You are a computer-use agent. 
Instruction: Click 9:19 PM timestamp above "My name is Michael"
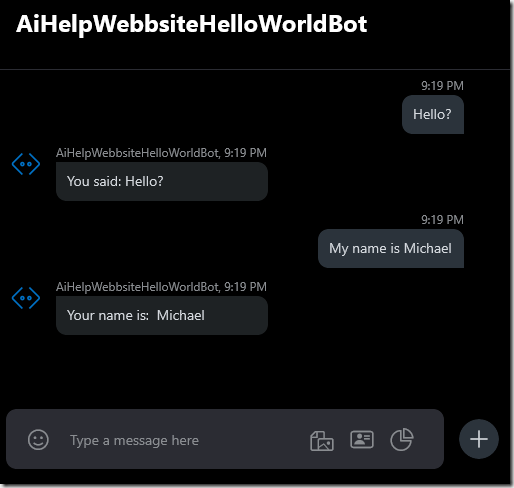click(x=442, y=220)
